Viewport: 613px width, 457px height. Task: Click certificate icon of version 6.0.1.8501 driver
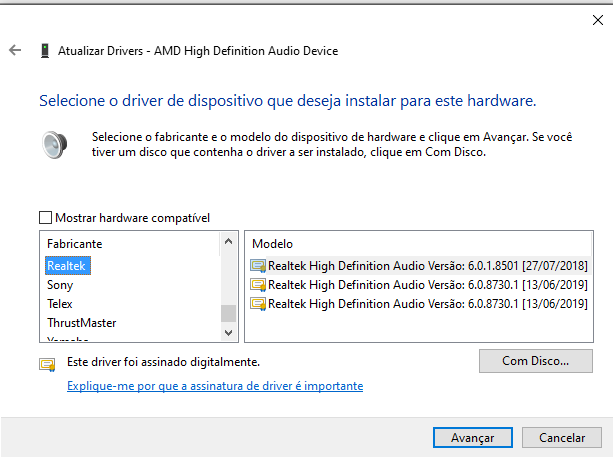258,266
